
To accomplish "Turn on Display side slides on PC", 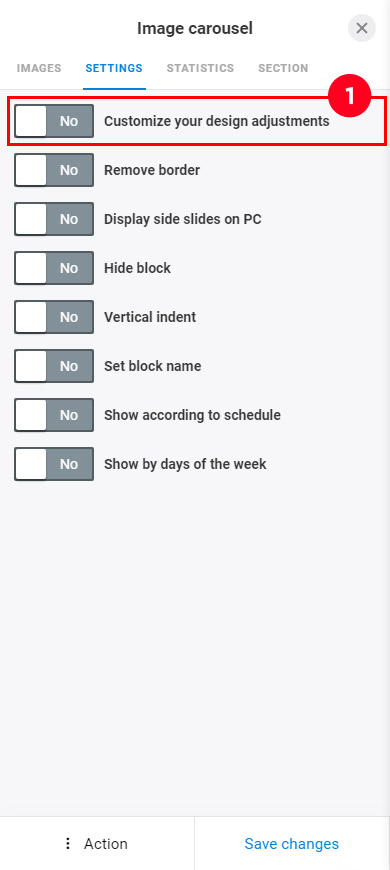I will [x=54, y=219].
